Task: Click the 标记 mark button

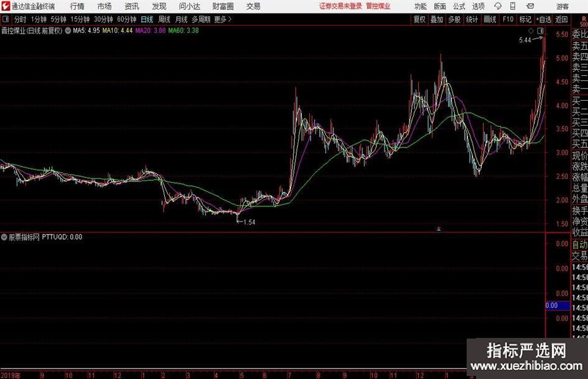Action: click(525, 19)
